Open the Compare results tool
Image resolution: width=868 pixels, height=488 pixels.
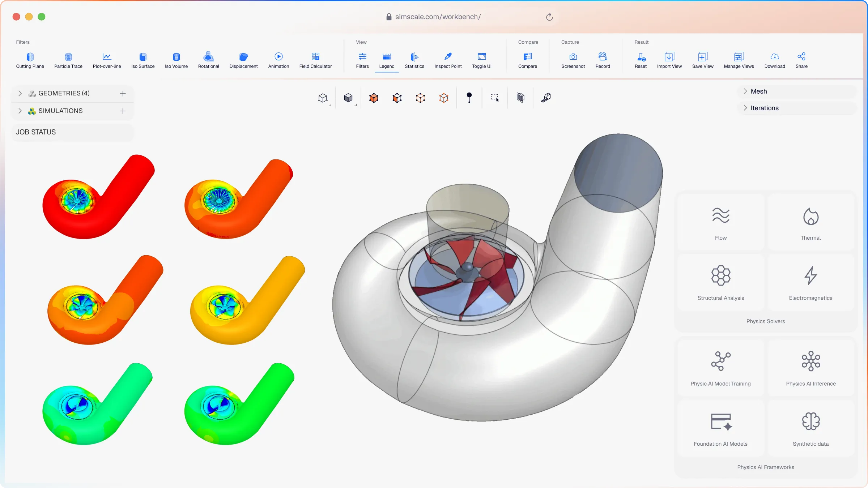pos(528,60)
